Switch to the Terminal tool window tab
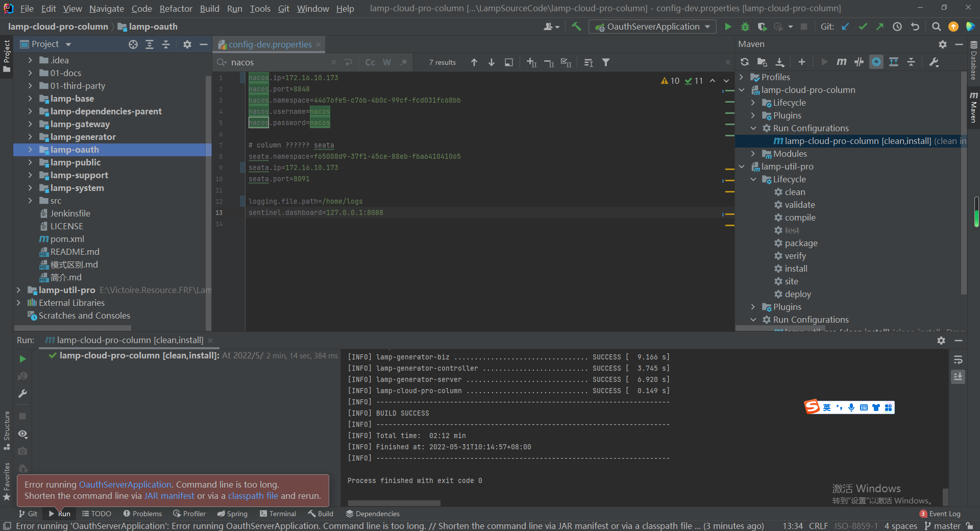Image resolution: width=980 pixels, height=531 pixels. (x=282, y=514)
